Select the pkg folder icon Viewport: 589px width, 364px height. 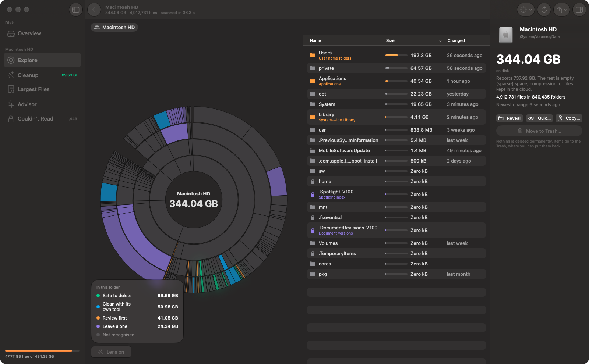(x=313, y=274)
